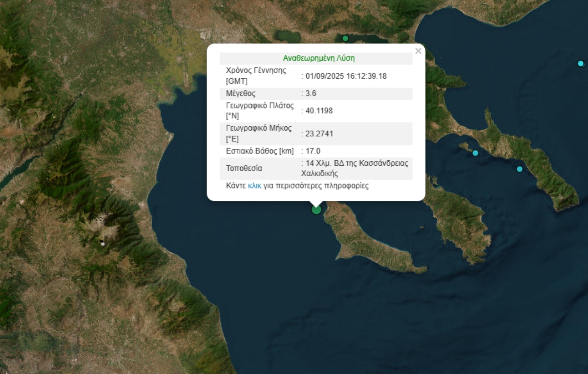This screenshot has width=588, height=374.
Task: Select the cyan earthquake dot at the far right edge
Action: coord(580,63)
